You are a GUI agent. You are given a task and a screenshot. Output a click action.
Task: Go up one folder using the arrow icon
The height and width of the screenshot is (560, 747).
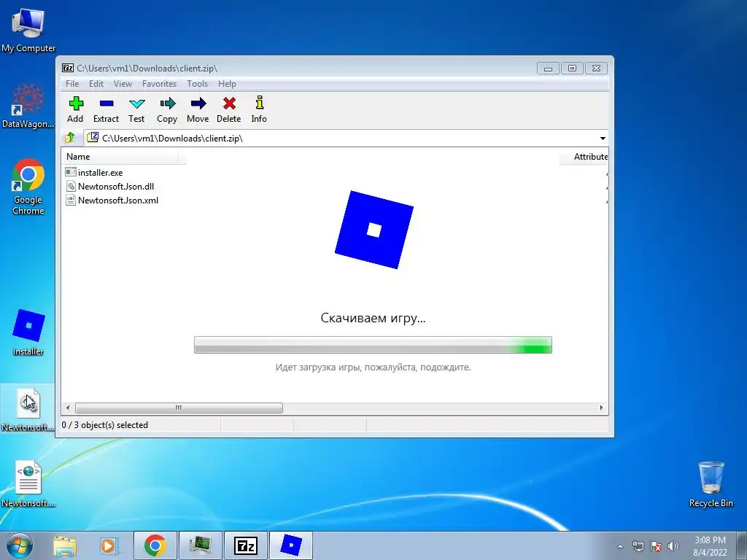pos(70,138)
